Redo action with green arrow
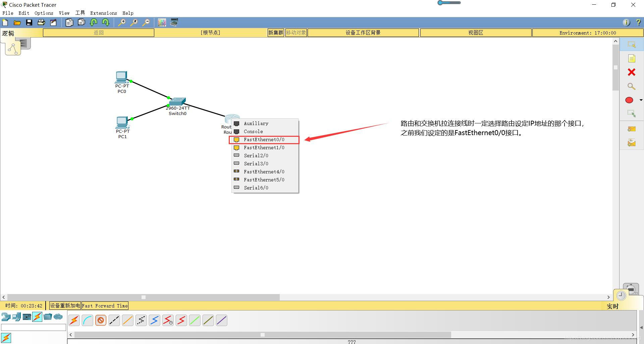Viewport: 644px width, 344px height. [x=106, y=22]
